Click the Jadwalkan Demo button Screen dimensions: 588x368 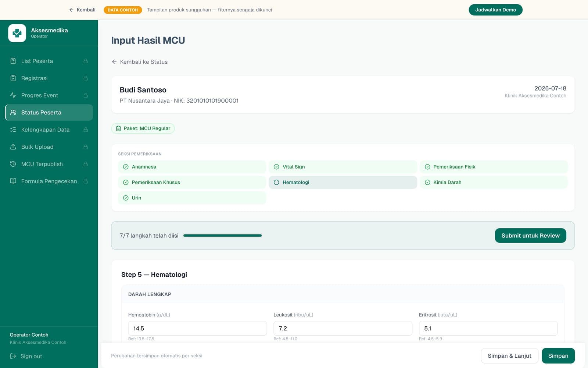[x=495, y=10]
